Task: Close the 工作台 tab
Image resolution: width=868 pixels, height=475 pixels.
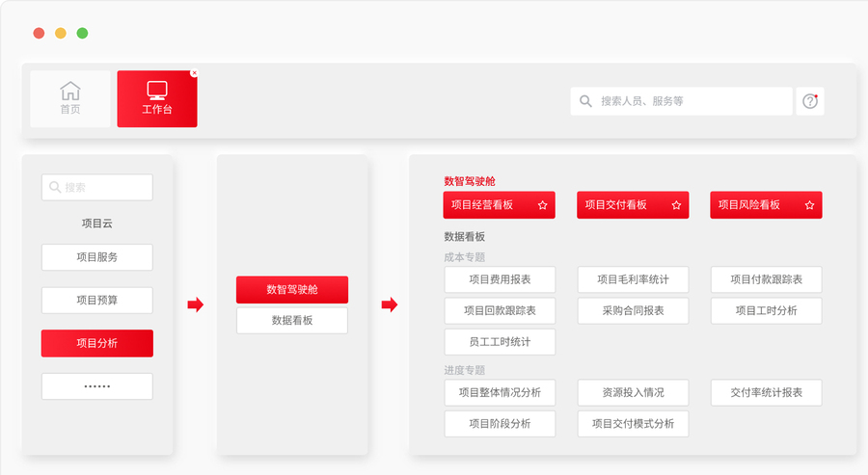Action: click(x=194, y=73)
